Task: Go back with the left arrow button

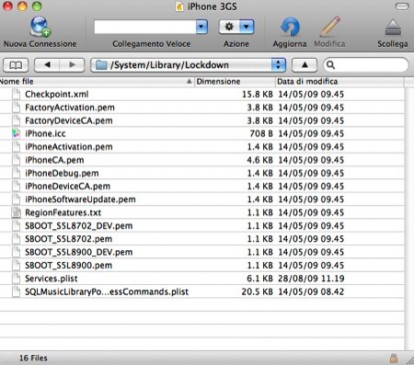Action: pyautogui.click(x=47, y=65)
